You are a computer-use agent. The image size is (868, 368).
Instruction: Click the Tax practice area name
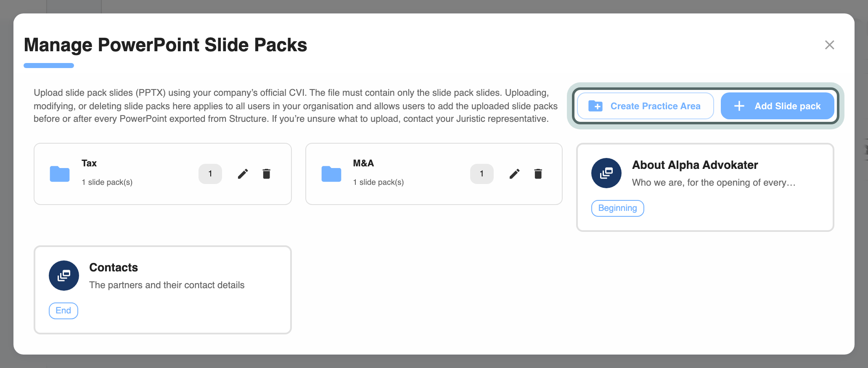[89, 163]
